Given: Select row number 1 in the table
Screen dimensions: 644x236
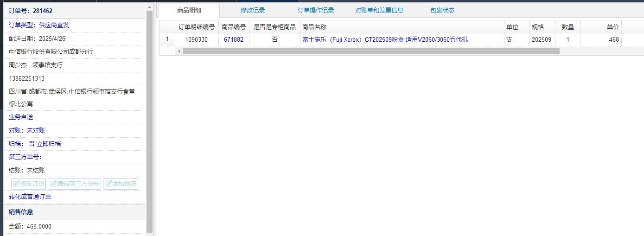Looking at the screenshot, I should pyautogui.click(x=167, y=40).
